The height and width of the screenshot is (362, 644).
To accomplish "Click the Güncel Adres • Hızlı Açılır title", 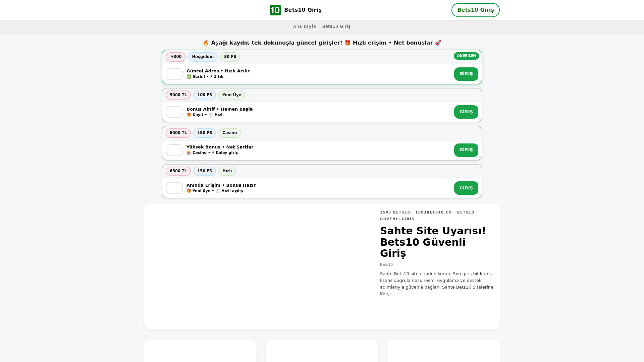I will pyautogui.click(x=218, y=71).
